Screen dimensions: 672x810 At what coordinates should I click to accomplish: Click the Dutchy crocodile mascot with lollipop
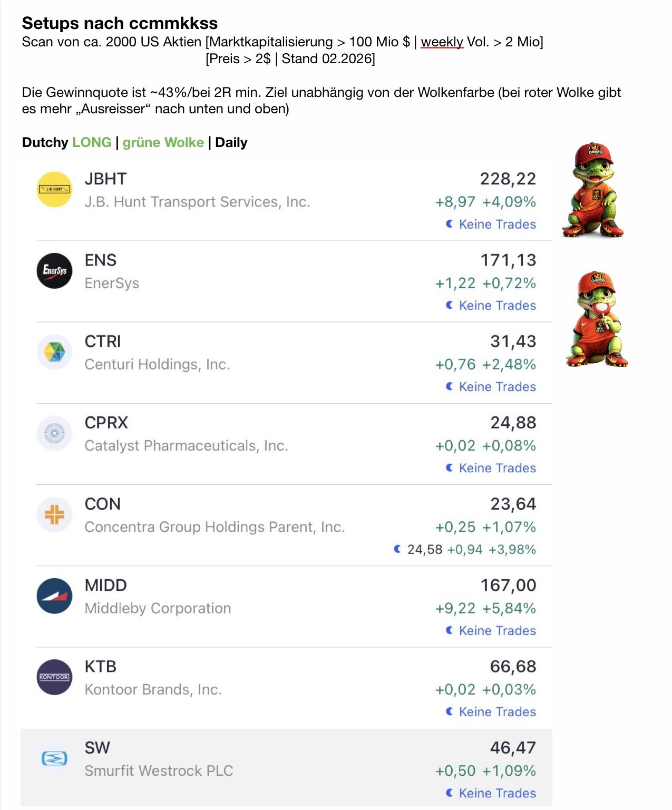click(x=597, y=319)
